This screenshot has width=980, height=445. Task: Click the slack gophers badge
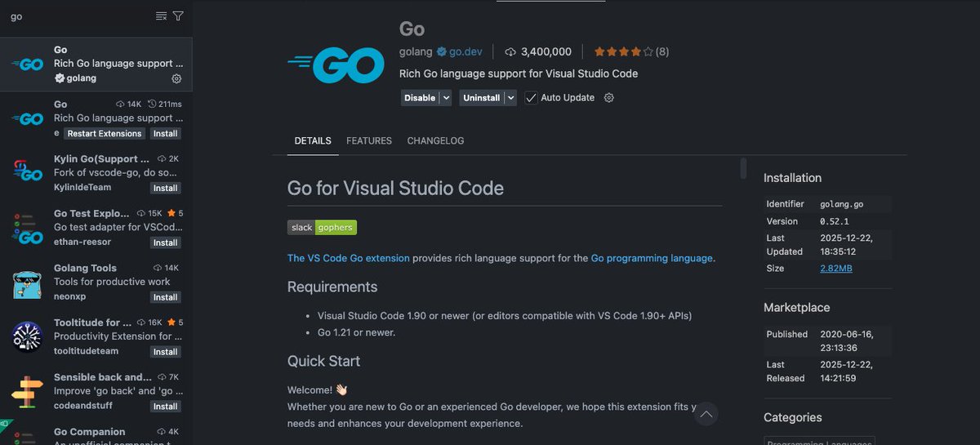point(322,227)
